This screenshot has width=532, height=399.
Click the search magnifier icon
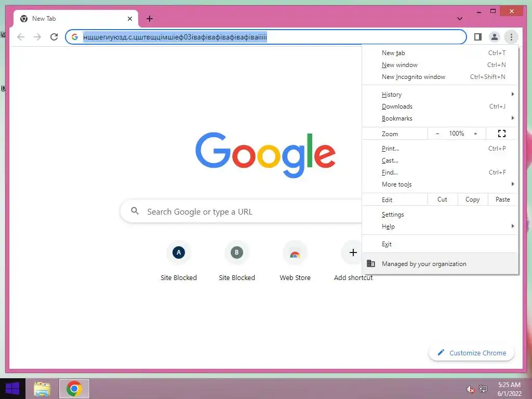click(135, 211)
